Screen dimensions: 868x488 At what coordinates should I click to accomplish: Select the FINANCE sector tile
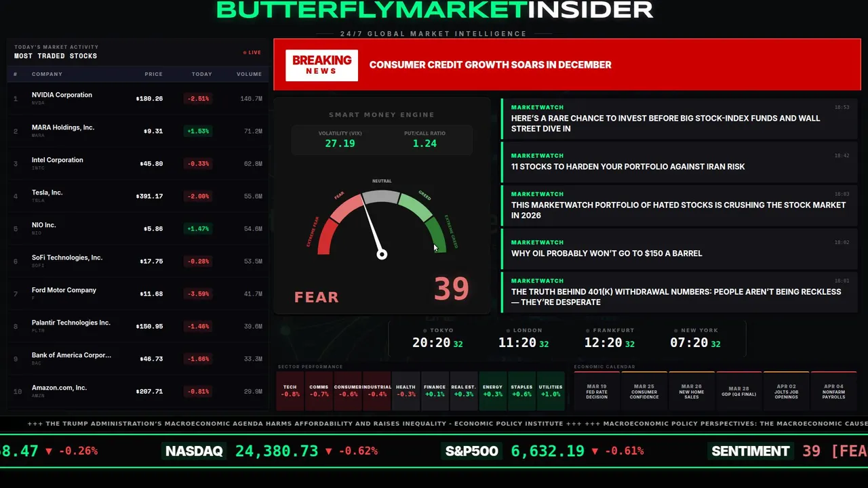(435, 391)
